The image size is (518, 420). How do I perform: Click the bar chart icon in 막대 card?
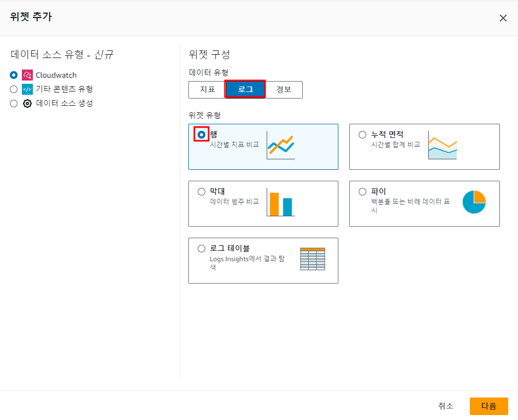281,202
